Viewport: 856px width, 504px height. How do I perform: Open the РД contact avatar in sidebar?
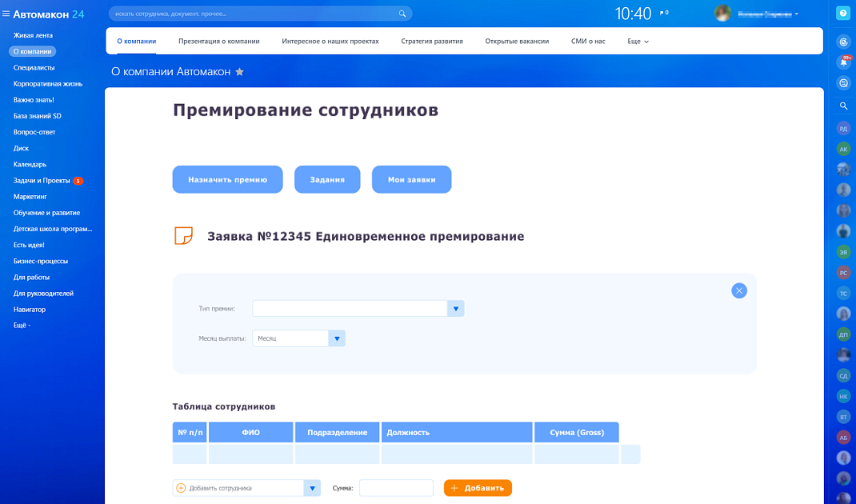coord(843,128)
